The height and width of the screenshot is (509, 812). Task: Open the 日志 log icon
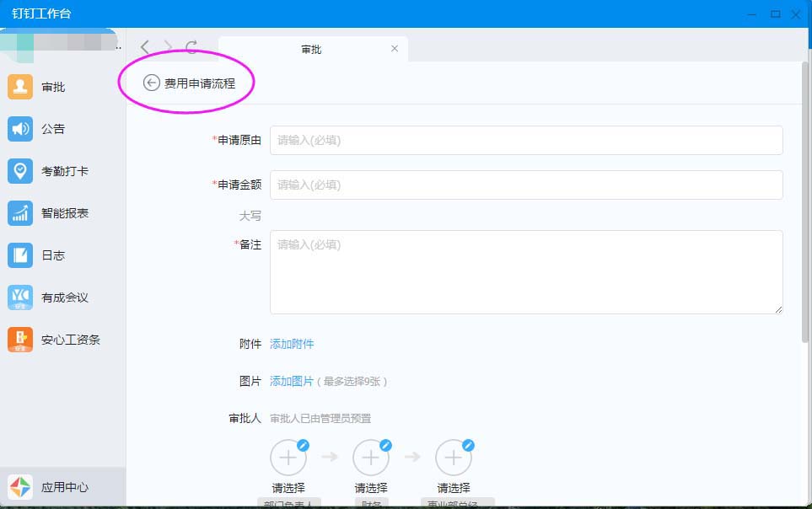tap(20, 255)
